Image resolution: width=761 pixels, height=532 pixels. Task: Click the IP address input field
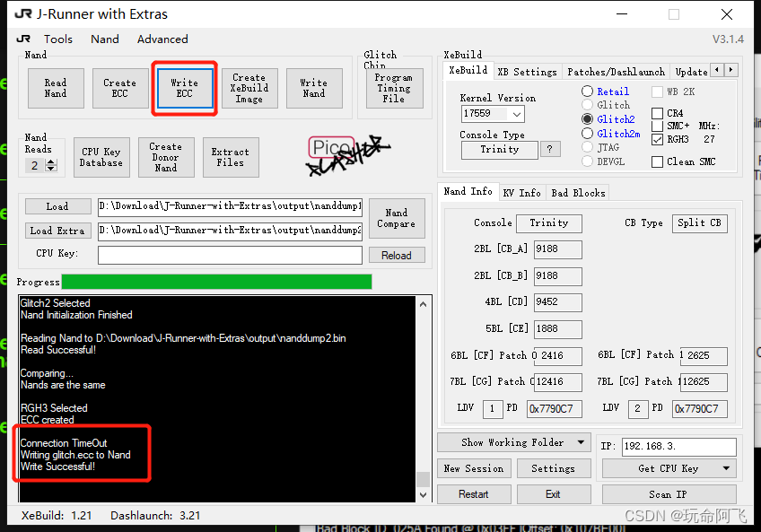[679, 447]
